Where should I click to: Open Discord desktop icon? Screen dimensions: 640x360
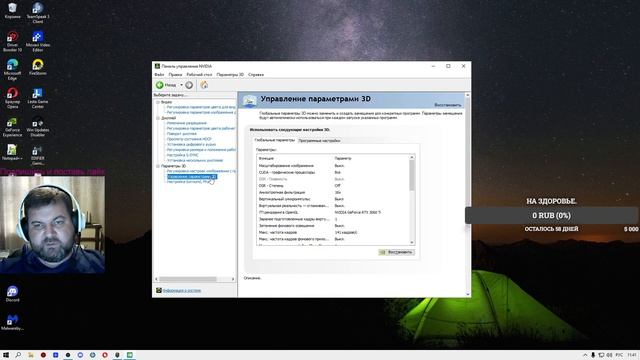12,293
